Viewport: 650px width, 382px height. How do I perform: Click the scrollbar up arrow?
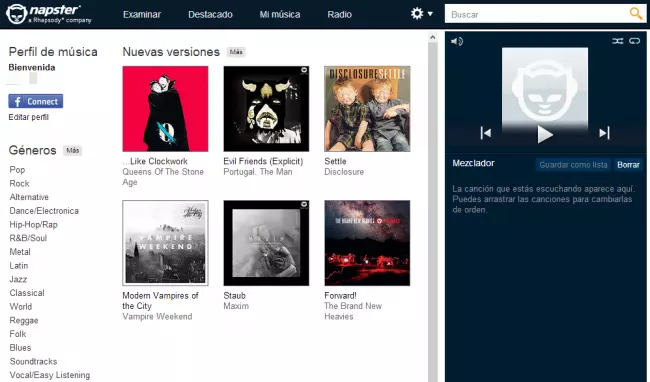tap(432, 37)
